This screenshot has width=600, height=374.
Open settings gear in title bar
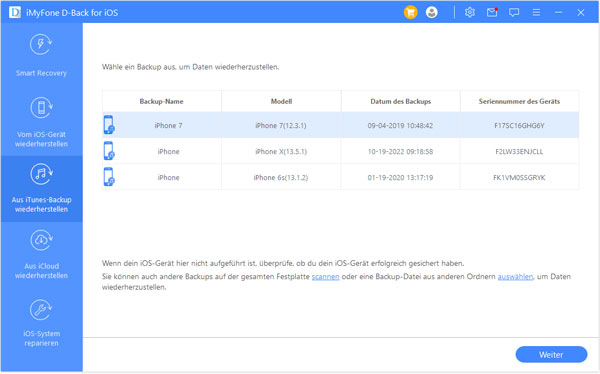click(470, 13)
